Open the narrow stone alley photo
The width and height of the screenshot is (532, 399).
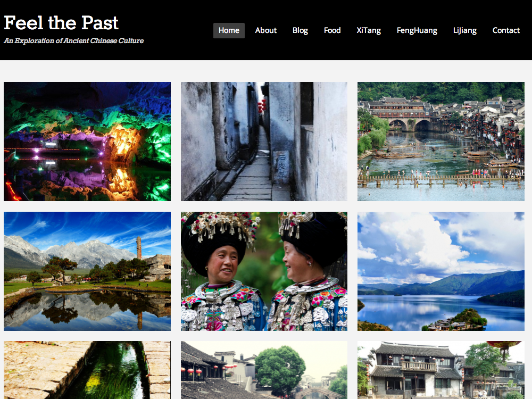(x=264, y=142)
